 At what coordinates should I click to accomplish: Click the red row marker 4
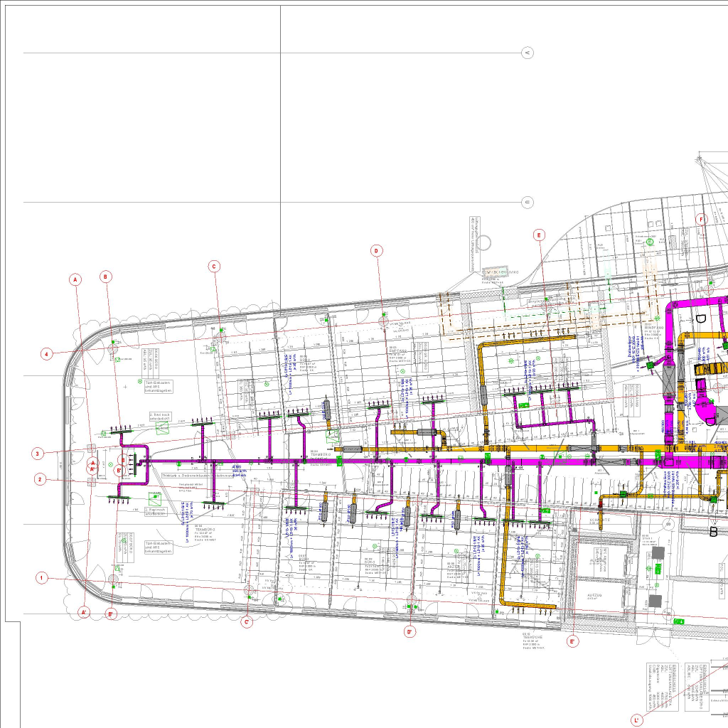point(46,353)
